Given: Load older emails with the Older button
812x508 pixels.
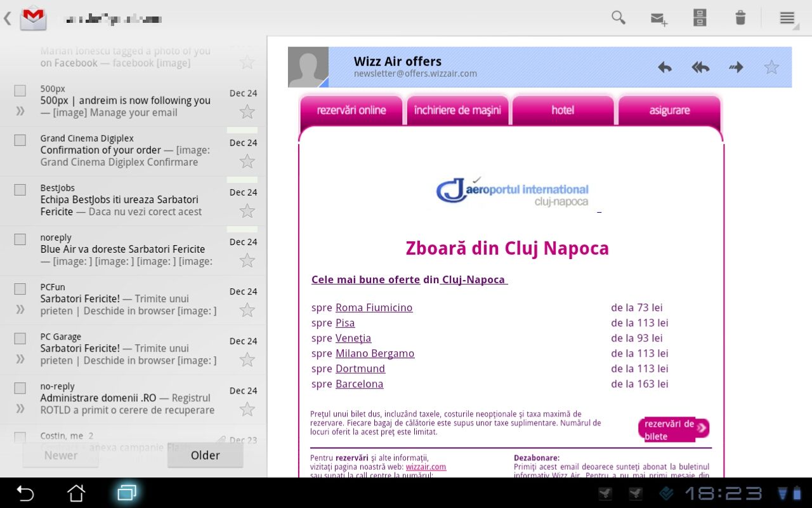Looking at the screenshot, I should tap(205, 455).
